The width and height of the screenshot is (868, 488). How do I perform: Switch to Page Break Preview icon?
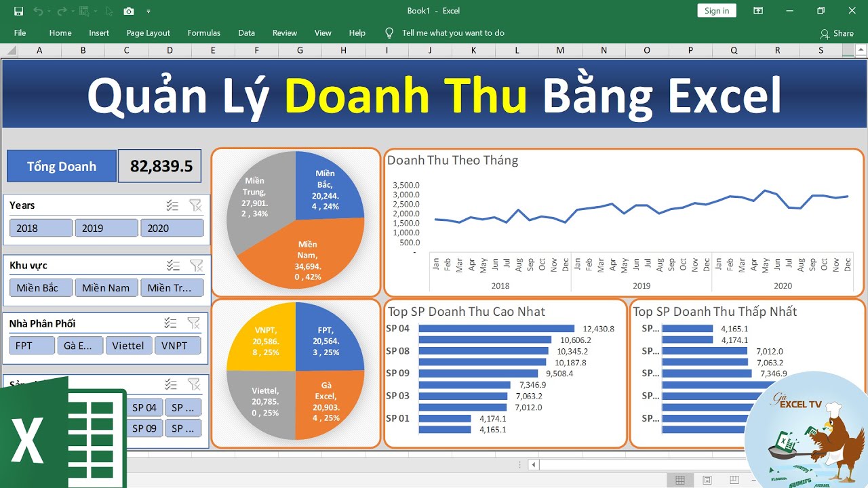click(735, 481)
